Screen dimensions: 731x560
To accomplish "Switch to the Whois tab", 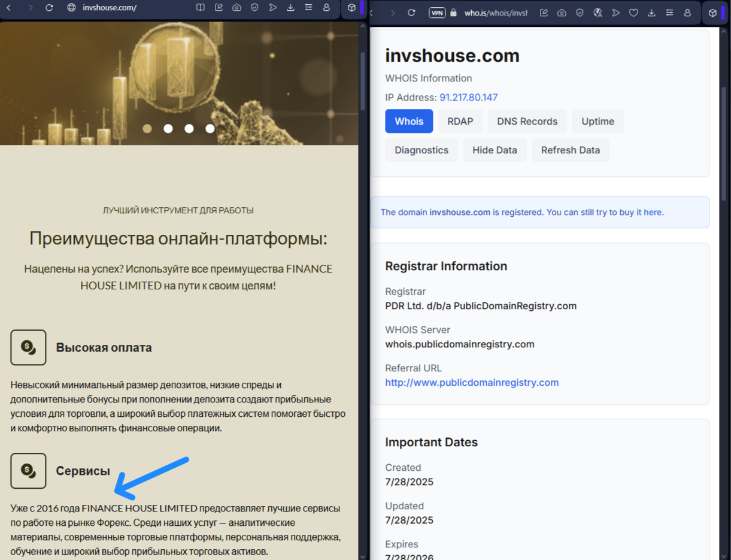I will [409, 121].
